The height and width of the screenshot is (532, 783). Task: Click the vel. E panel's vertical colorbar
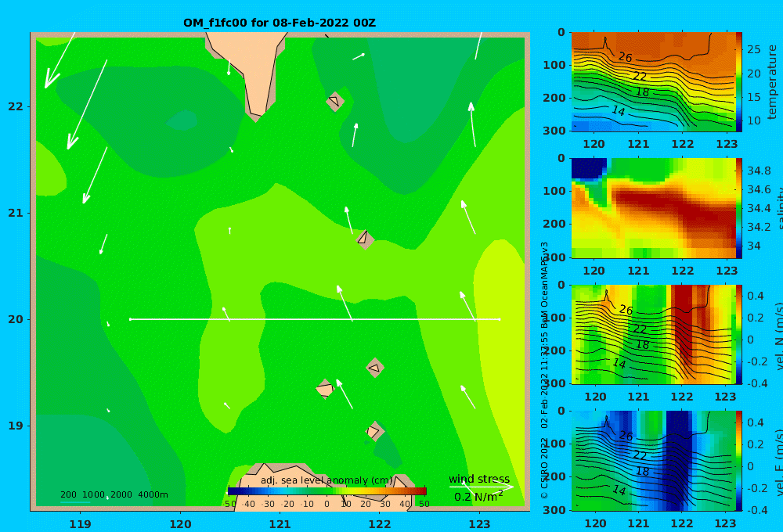pyautogui.click(x=738, y=461)
